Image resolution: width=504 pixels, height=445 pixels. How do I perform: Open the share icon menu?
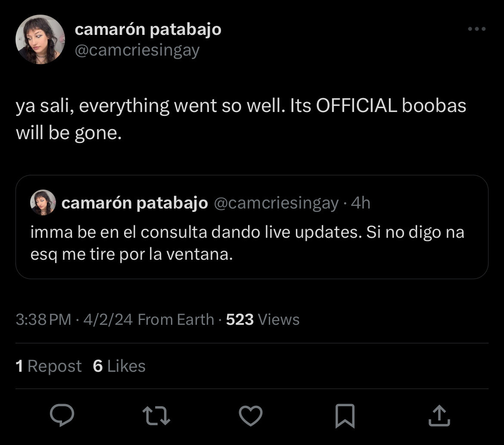coord(439,416)
